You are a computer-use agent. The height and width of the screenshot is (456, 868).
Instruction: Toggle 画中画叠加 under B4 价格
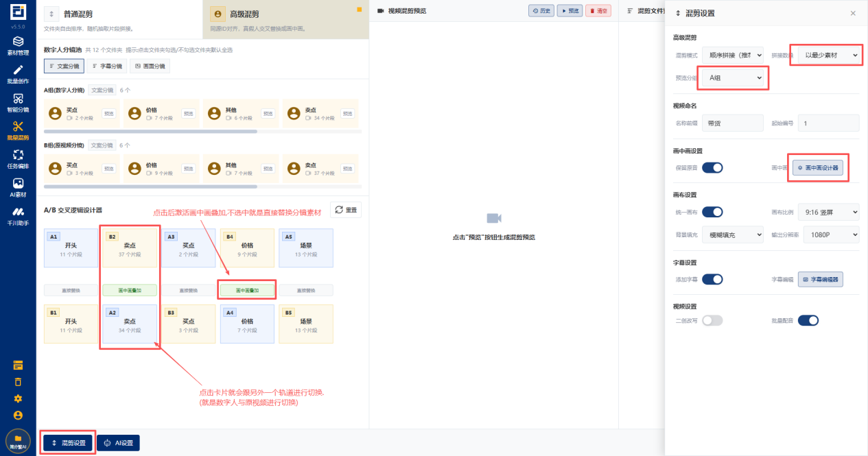pyautogui.click(x=247, y=290)
